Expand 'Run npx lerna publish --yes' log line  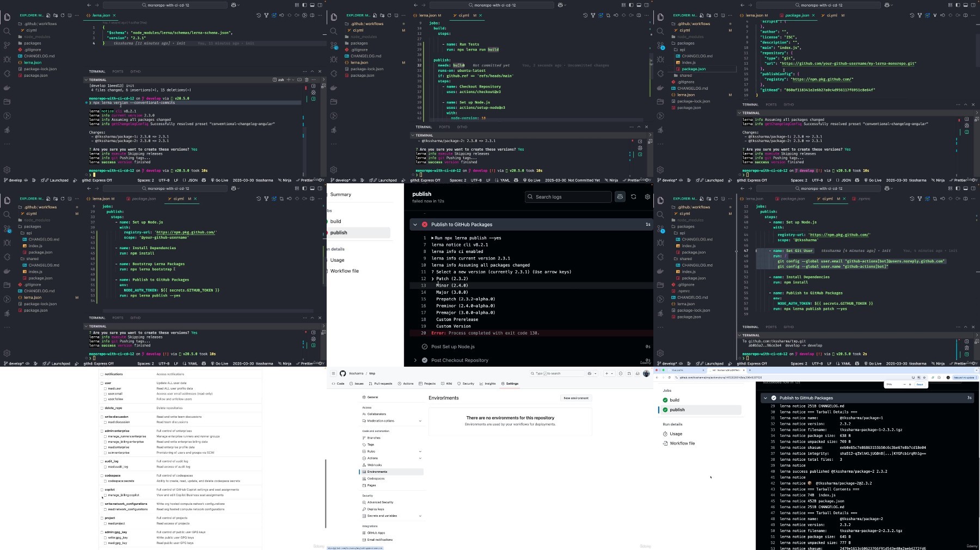coord(433,238)
